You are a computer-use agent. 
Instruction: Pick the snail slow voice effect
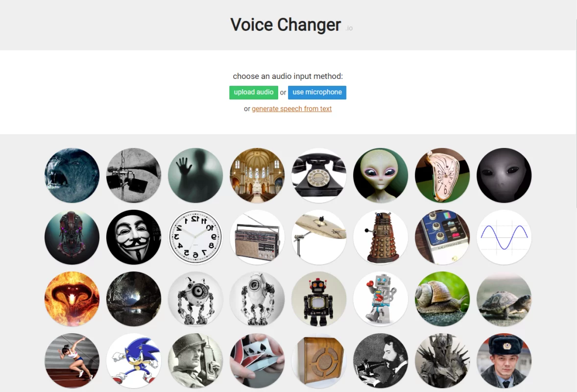click(x=442, y=299)
